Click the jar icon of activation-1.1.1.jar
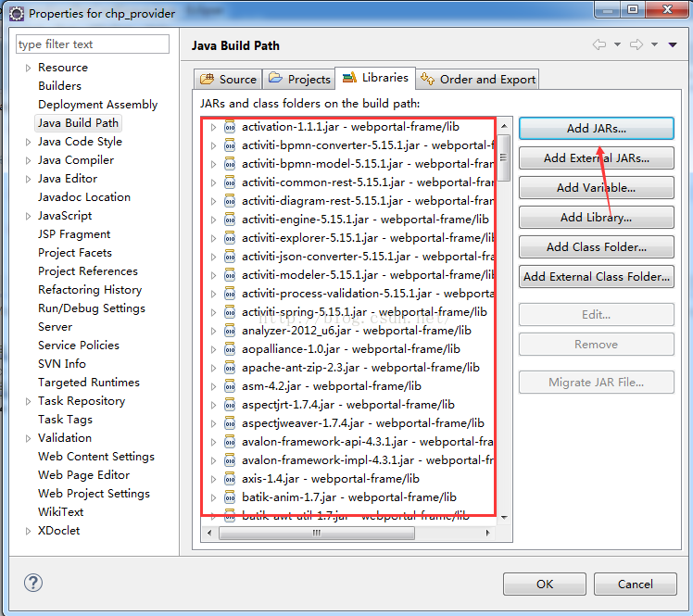The width and height of the screenshot is (693, 616). coord(230,127)
